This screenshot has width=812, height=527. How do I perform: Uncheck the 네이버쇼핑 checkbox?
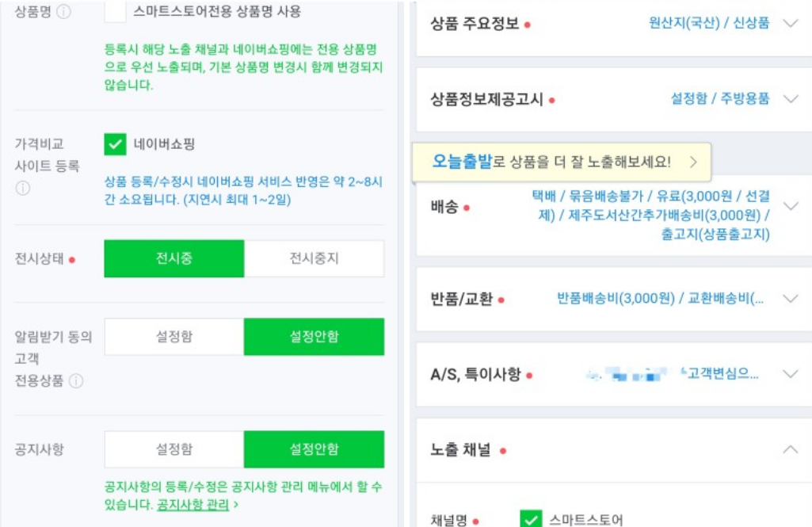[113, 146]
